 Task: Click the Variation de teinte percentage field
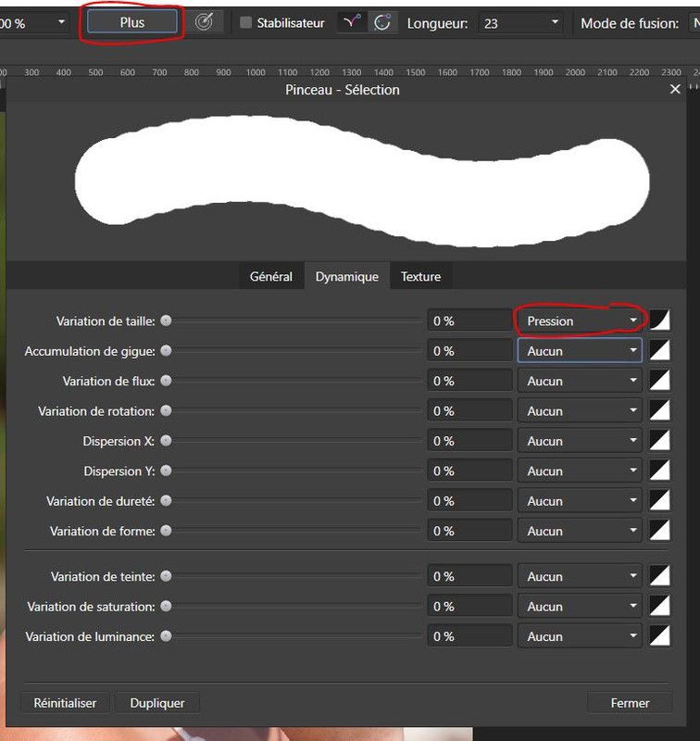coord(469,576)
